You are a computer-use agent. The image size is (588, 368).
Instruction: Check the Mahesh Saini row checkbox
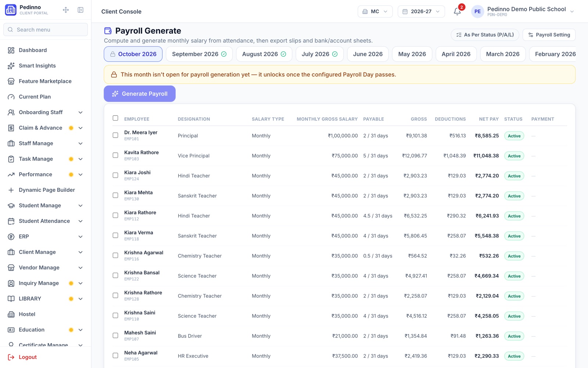(115, 336)
